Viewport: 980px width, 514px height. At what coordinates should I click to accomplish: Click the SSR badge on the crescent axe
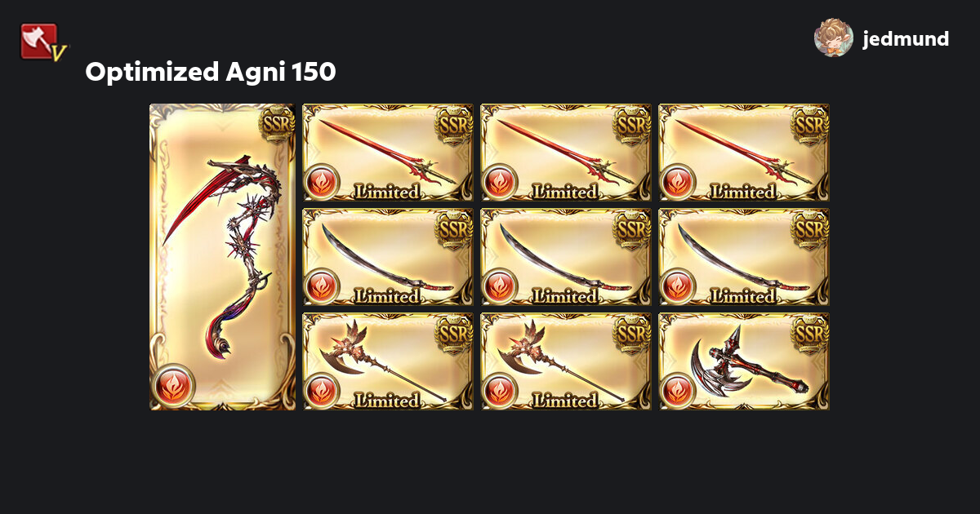coord(811,332)
